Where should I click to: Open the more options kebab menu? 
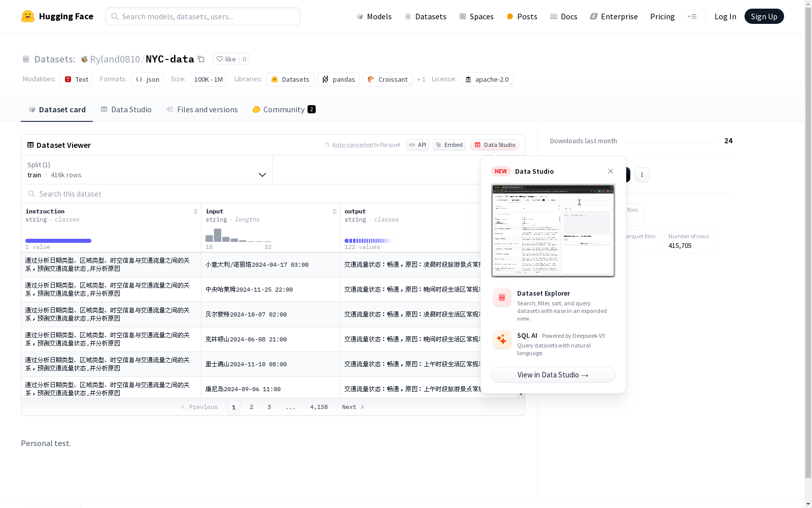click(x=642, y=175)
